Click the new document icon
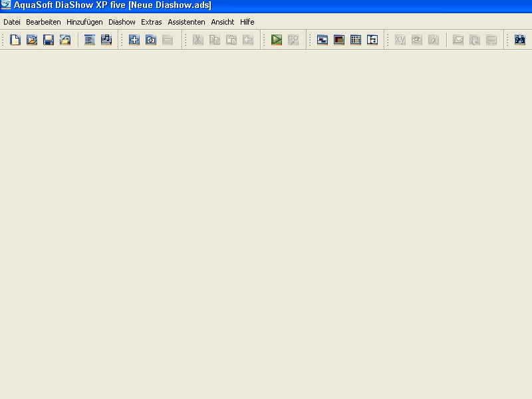The height and width of the screenshot is (399, 532). pos(15,40)
